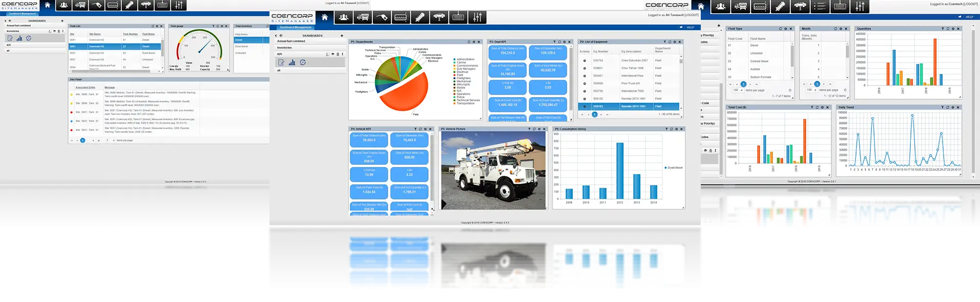The image size is (980, 302).
Task: Toggle eye icon on Inventories row in left window
Action: click(x=55, y=31)
